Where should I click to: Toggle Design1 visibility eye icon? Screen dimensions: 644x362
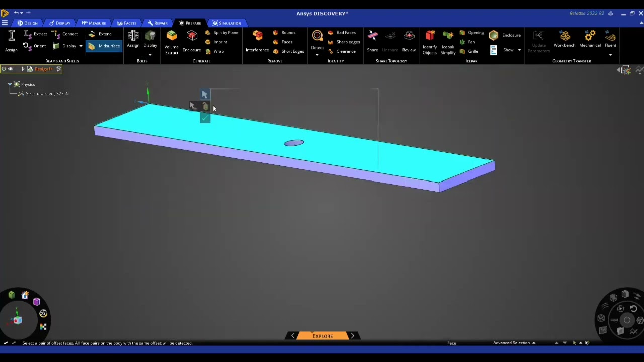(11, 69)
